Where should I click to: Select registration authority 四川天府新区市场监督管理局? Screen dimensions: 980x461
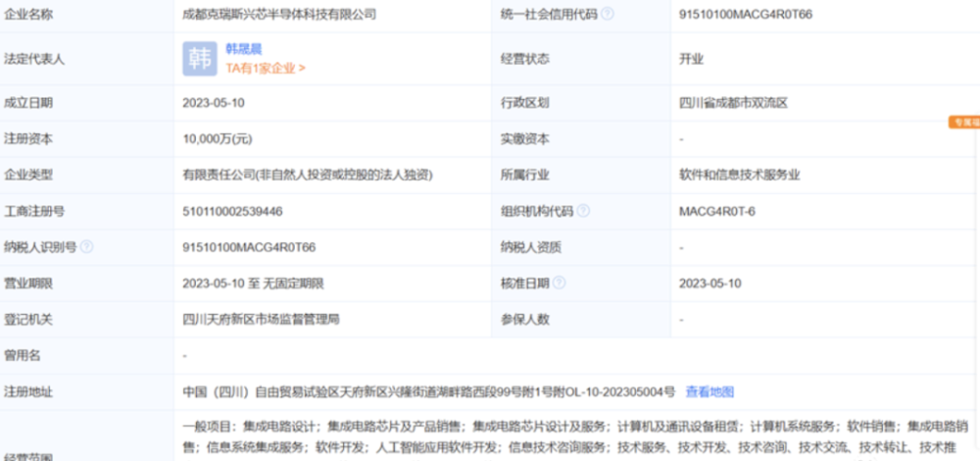click(262, 320)
